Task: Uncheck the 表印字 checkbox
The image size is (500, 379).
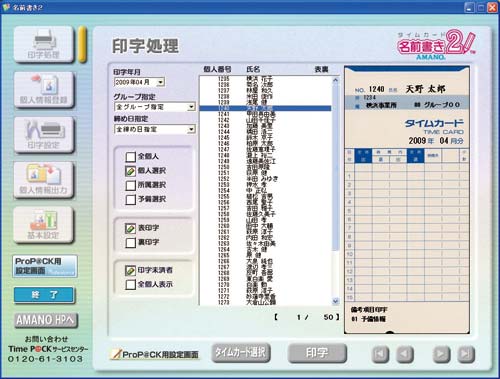Action: point(131,228)
